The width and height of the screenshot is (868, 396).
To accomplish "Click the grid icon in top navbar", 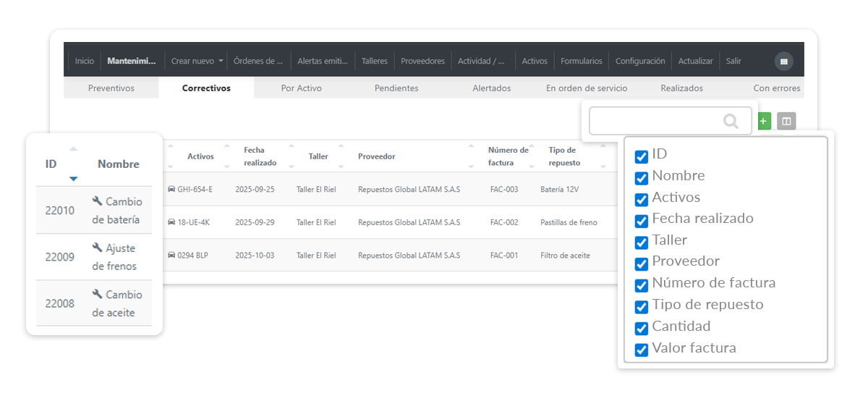I will coord(783,62).
